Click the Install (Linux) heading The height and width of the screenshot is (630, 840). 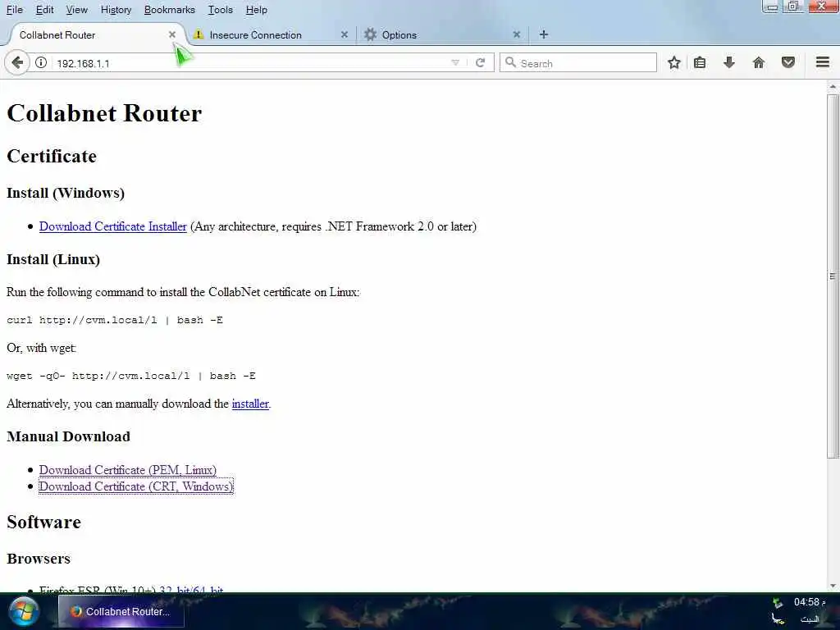pyautogui.click(x=53, y=259)
